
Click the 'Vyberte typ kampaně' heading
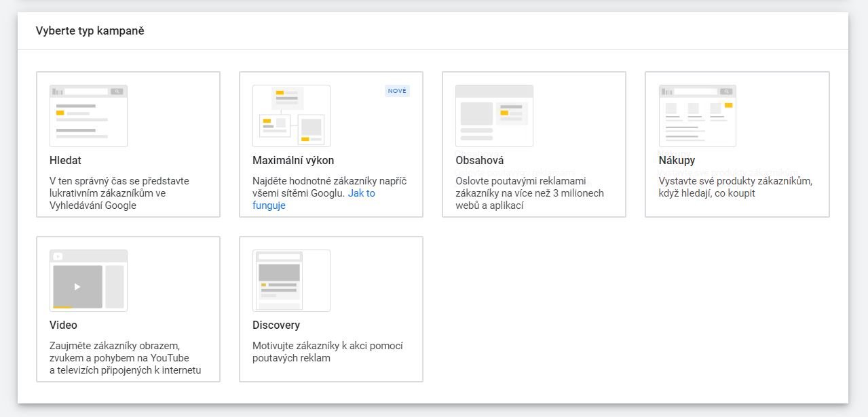click(x=90, y=31)
